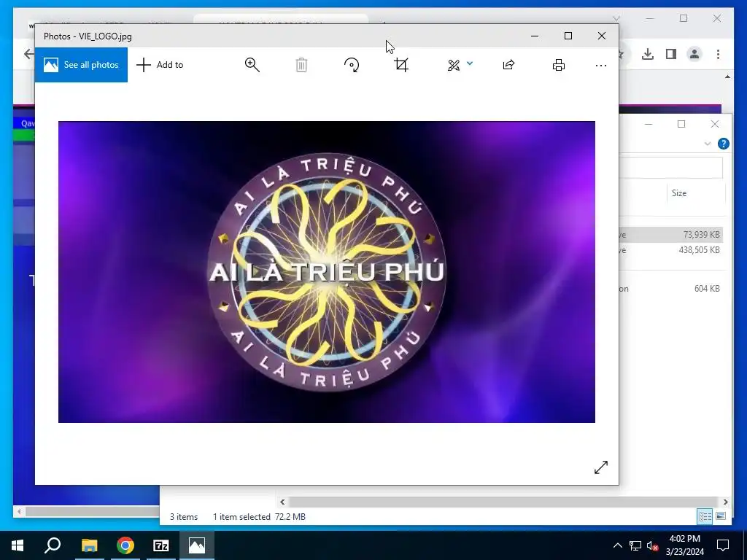
Task: Rotate the image with the rotate icon
Action: tap(352, 65)
